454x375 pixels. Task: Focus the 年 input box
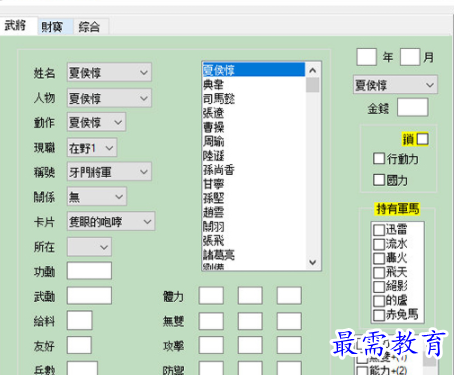[367, 57]
